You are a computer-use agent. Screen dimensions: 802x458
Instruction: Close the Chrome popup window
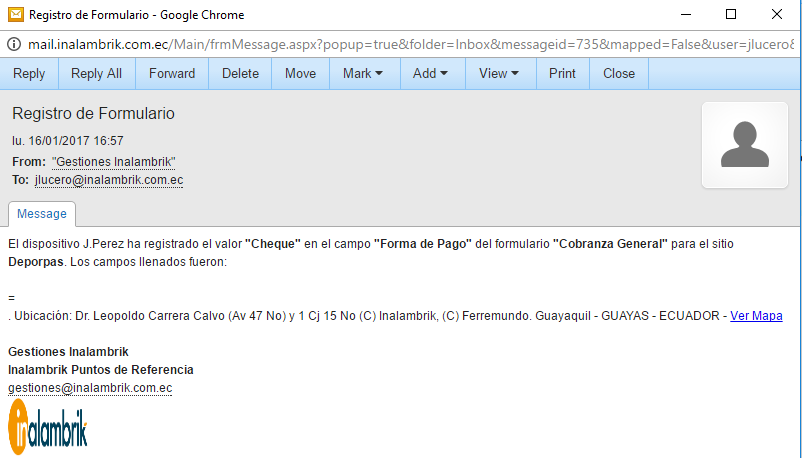pyautogui.click(x=776, y=14)
